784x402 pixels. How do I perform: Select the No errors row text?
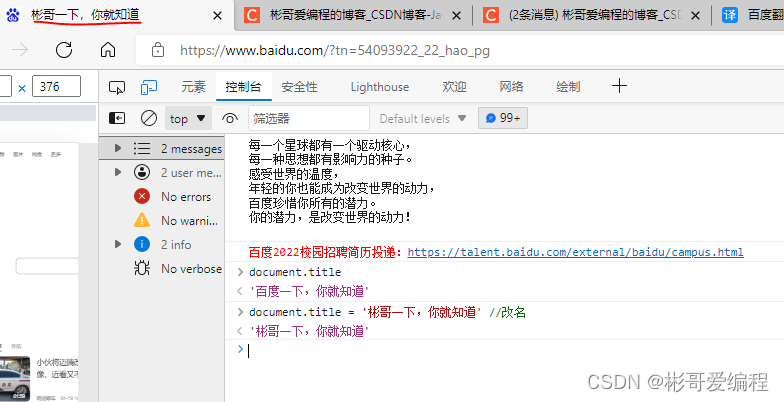pos(186,196)
